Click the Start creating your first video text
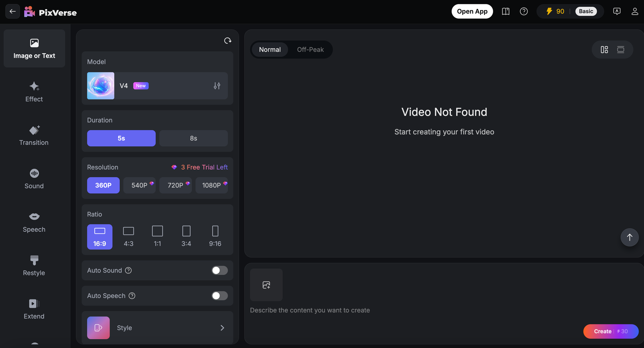This screenshot has width=644, height=348. pos(444,132)
